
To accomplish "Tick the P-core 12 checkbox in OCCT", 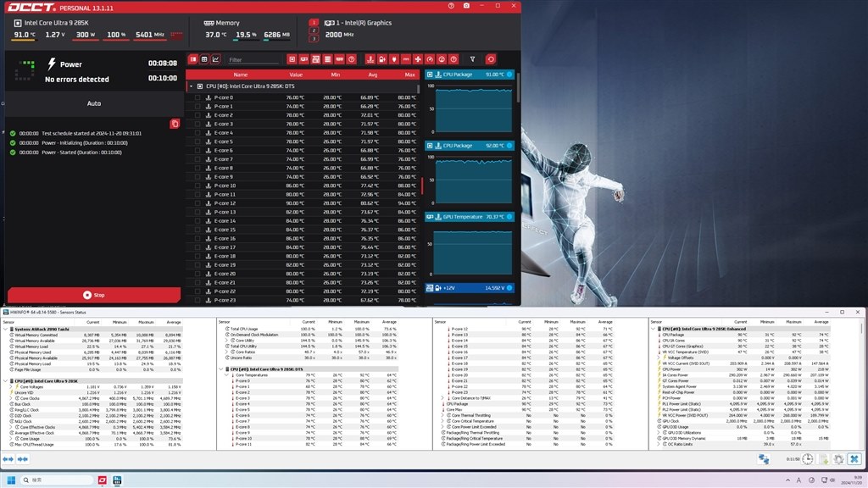I will coord(198,203).
